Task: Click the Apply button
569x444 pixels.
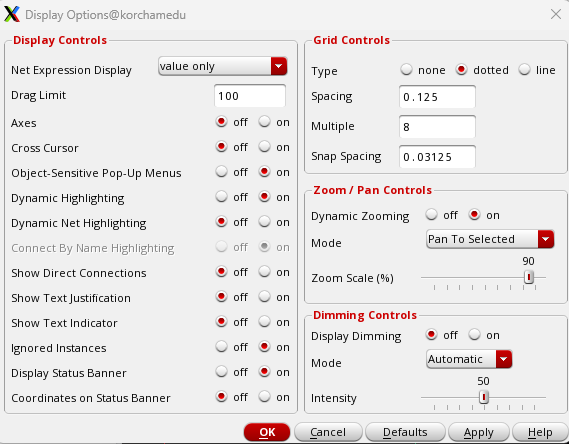Action: [479, 432]
